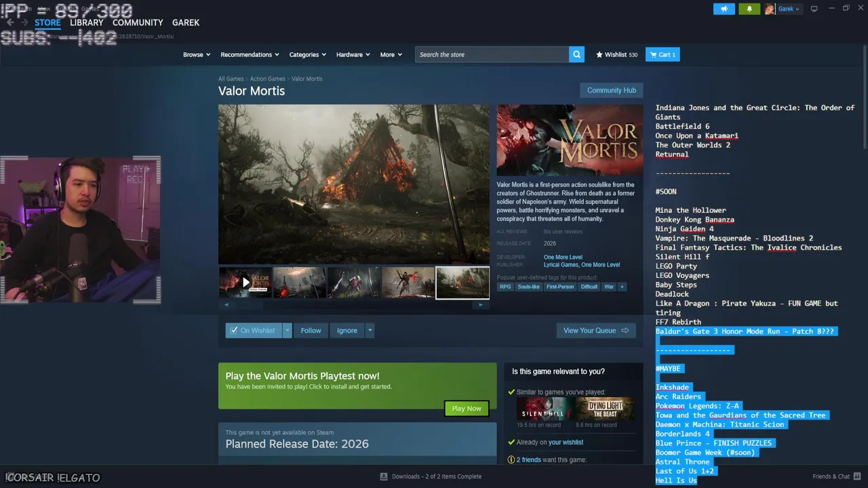Screen dimensions: 868x488
Task: Open the GAREK profile tab
Action: pyautogui.click(x=186, y=22)
